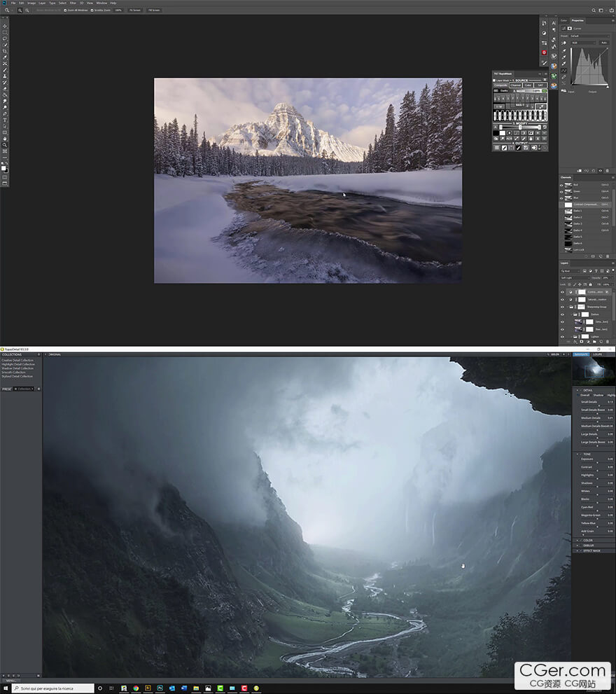Viewport: 616px width, 694px height.
Task: Open Photoshop icon in Windows taskbar
Action: (160, 688)
